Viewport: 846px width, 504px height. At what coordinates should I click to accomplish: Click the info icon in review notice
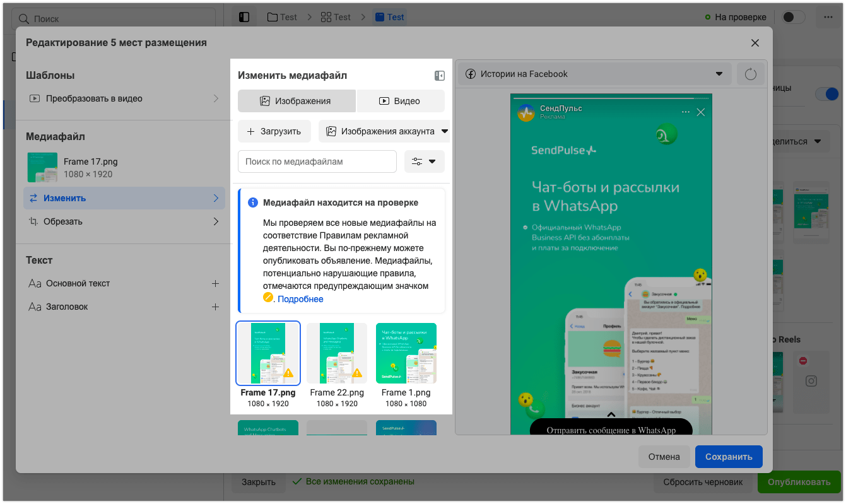click(253, 202)
